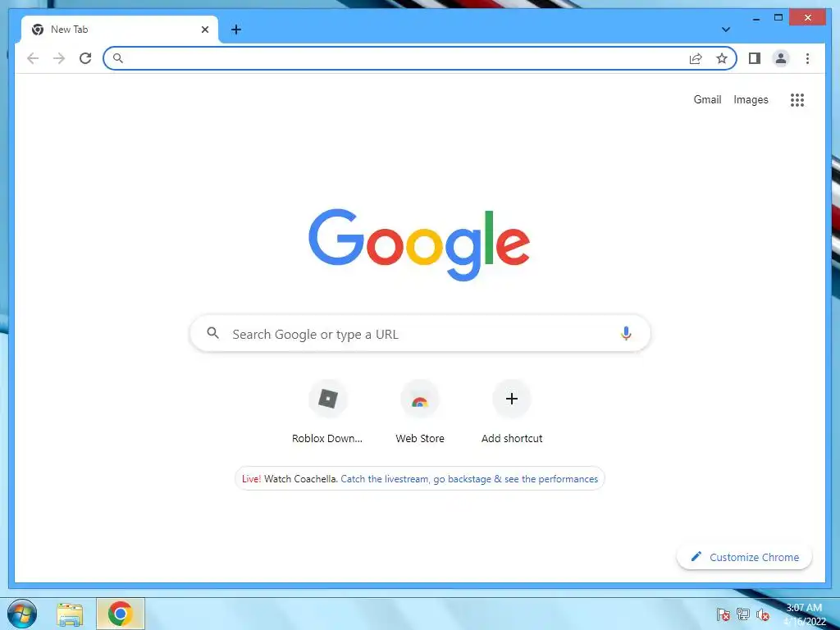
Task: Open Chrome's three-dot menu
Action: pos(807,58)
